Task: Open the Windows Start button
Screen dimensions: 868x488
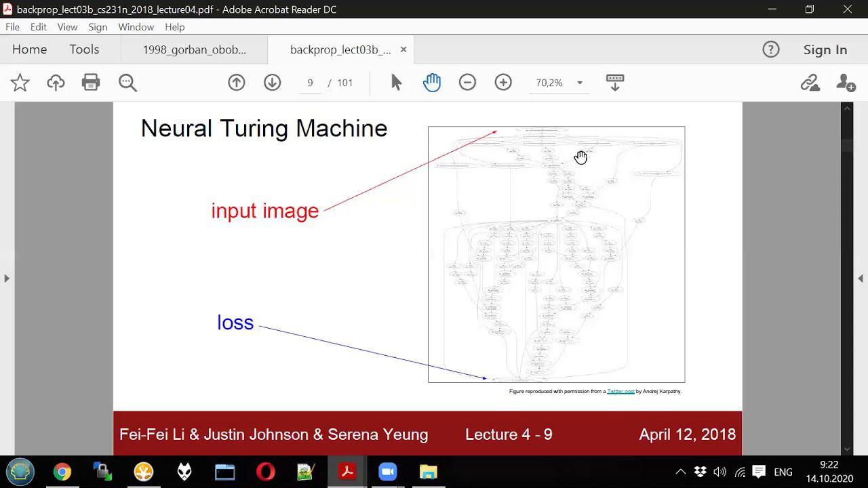Action: (20, 472)
